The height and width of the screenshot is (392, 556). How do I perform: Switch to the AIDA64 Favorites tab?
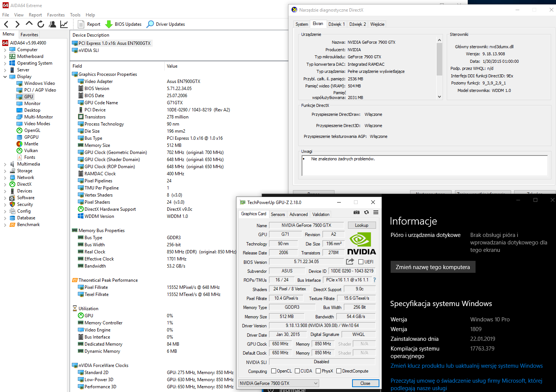click(x=29, y=34)
